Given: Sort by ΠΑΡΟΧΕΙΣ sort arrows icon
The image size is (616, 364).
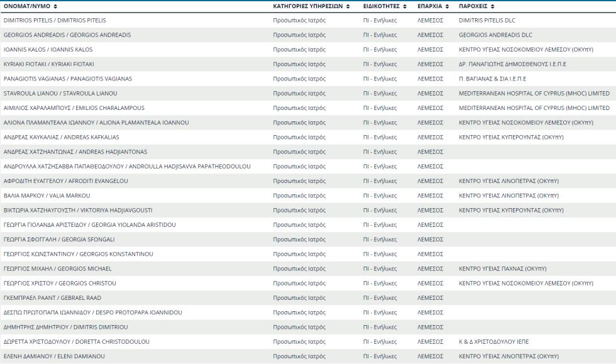Looking at the screenshot, I should (x=492, y=6).
